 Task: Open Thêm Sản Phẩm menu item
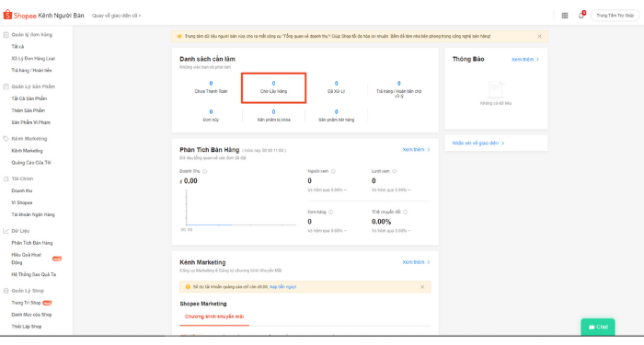coord(29,110)
